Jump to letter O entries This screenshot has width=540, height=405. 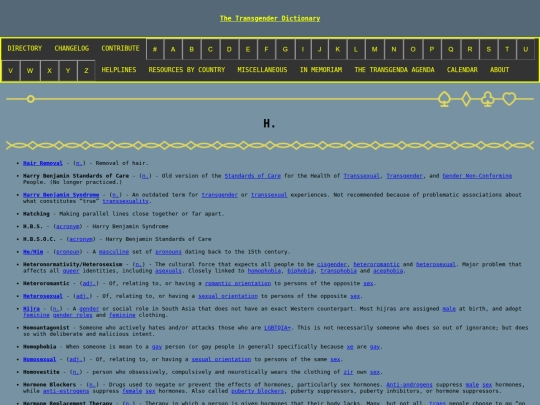point(413,49)
